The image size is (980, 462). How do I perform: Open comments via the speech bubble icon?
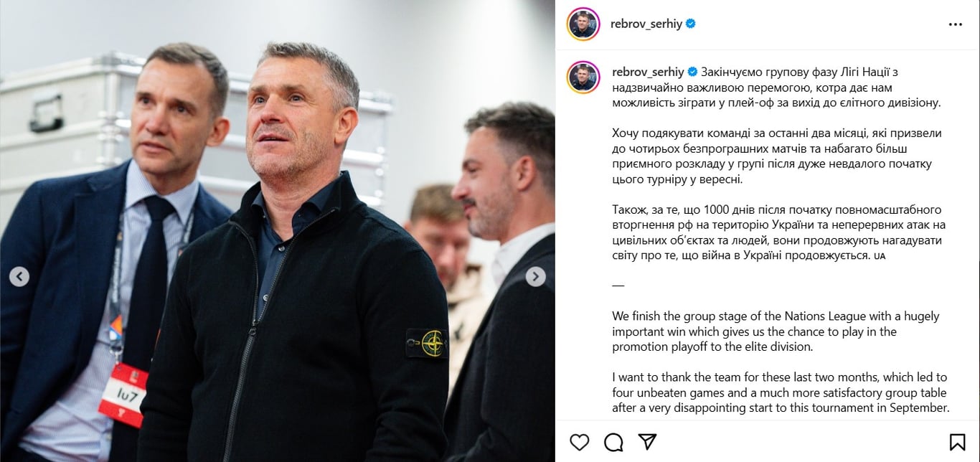(x=613, y=442)
